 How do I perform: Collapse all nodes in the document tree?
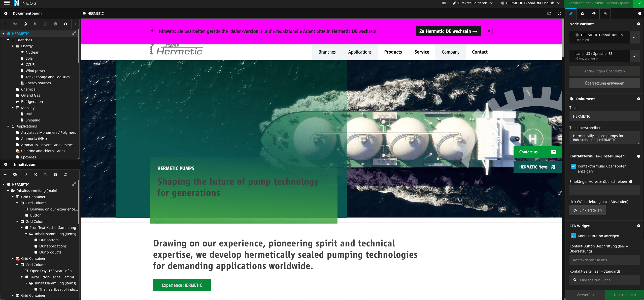pos(74,33)
